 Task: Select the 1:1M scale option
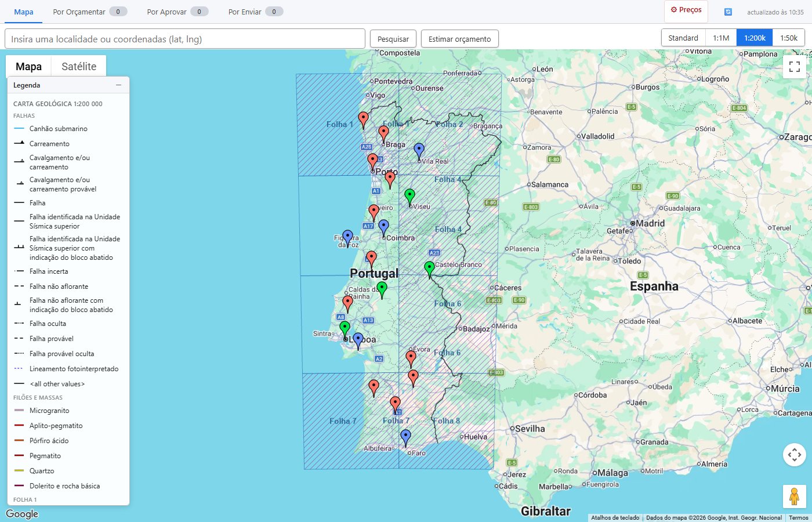point(721,38)
